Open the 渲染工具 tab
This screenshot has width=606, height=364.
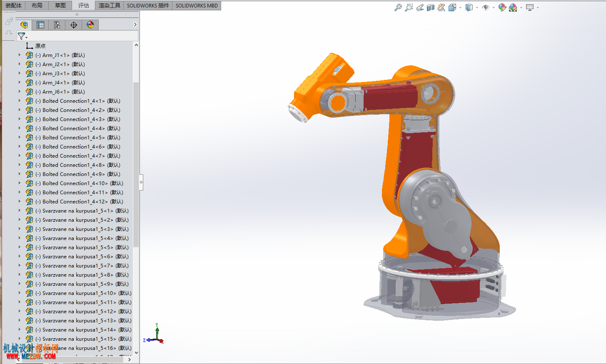(110, 5)
